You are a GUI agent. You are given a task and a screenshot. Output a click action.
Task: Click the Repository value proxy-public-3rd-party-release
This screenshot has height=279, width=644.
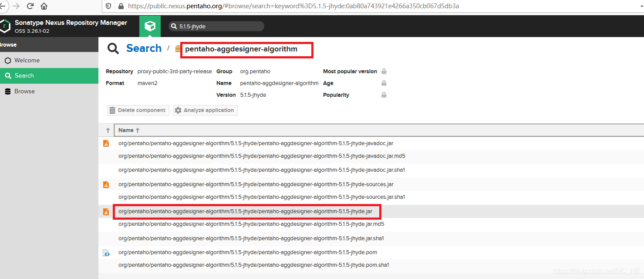[175, 71]
